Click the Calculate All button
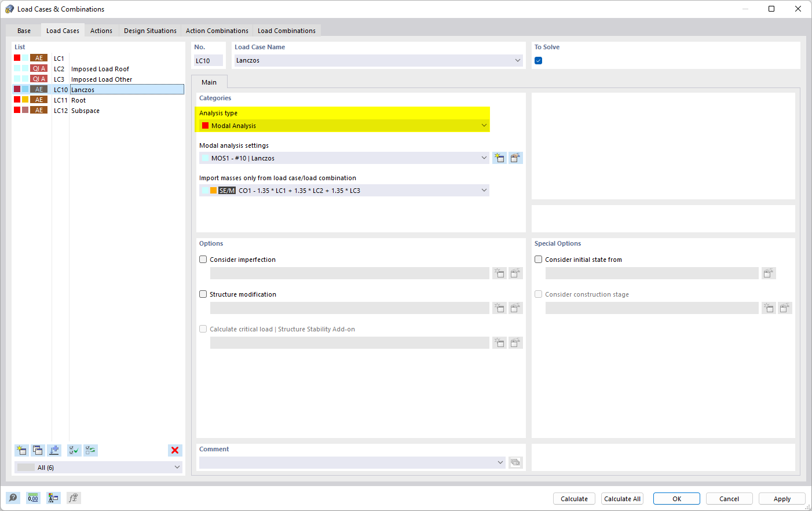The image size is (812, 511). 622,498
